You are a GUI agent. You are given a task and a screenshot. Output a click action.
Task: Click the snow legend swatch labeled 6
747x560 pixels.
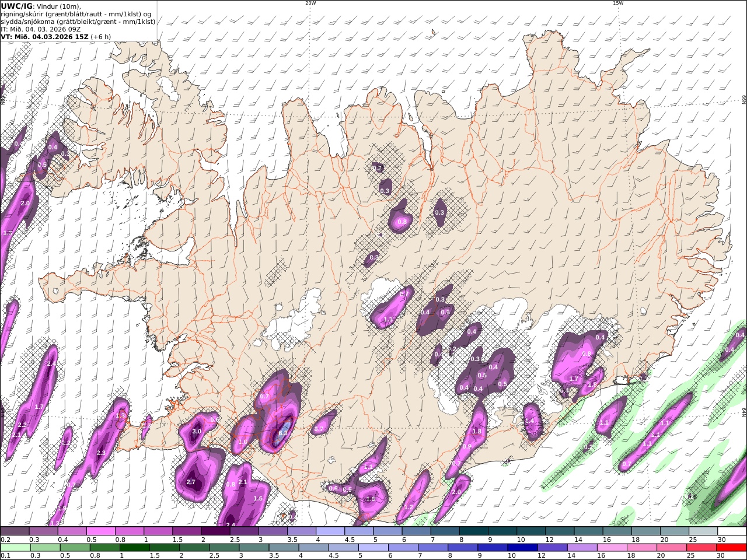pos(416,531)
